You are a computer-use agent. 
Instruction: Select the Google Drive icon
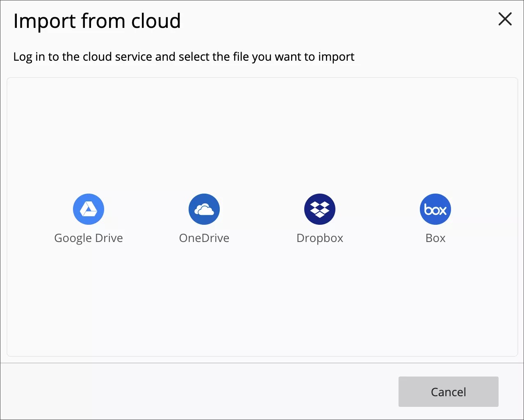[89, 209]
